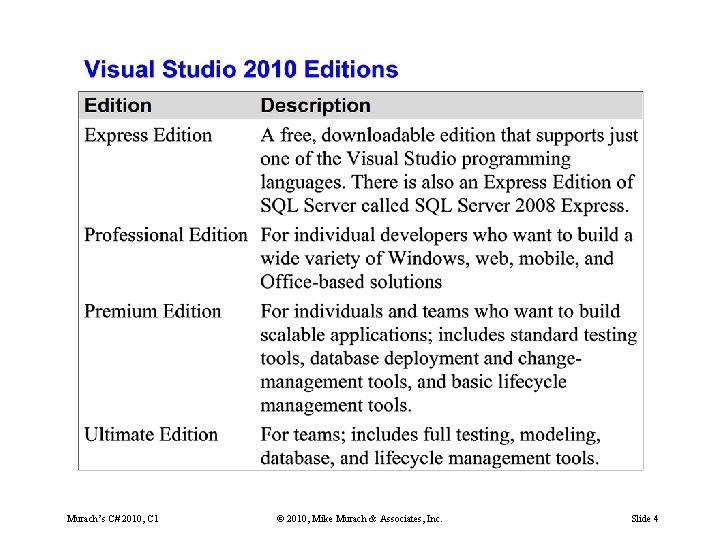720x540 pixels.
Task: Select the 'Express Edition' table cell
Action: coord(148,135)
